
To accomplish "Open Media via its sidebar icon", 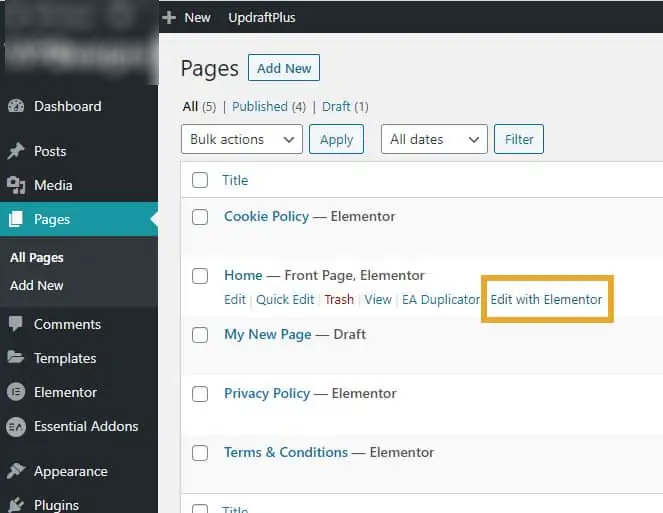I will point(16,185).
